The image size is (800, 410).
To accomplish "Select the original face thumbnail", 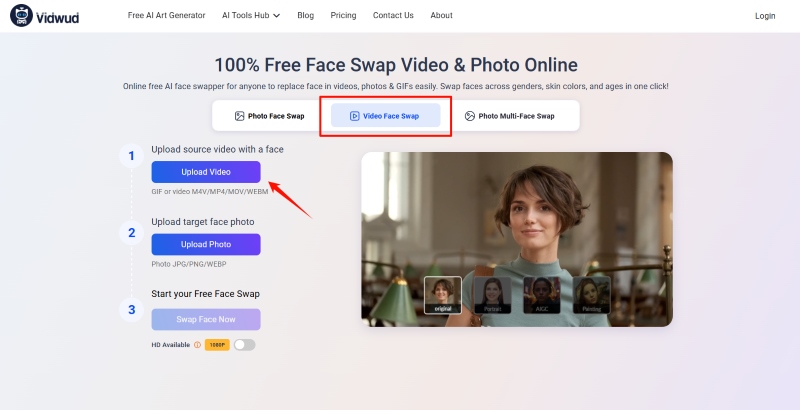I will [x=443, y=295].
